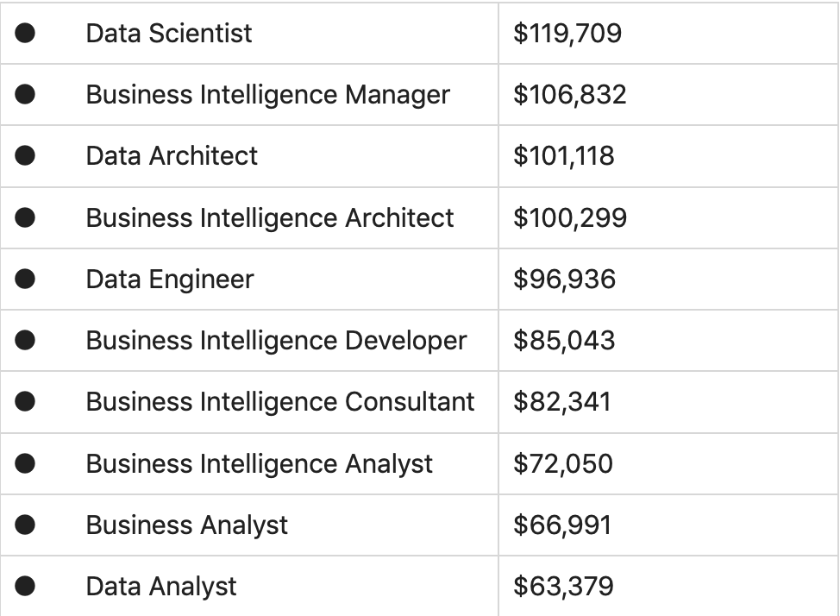
Task: Select the bullet next to Data Engineer
Action: coord(25,279)
